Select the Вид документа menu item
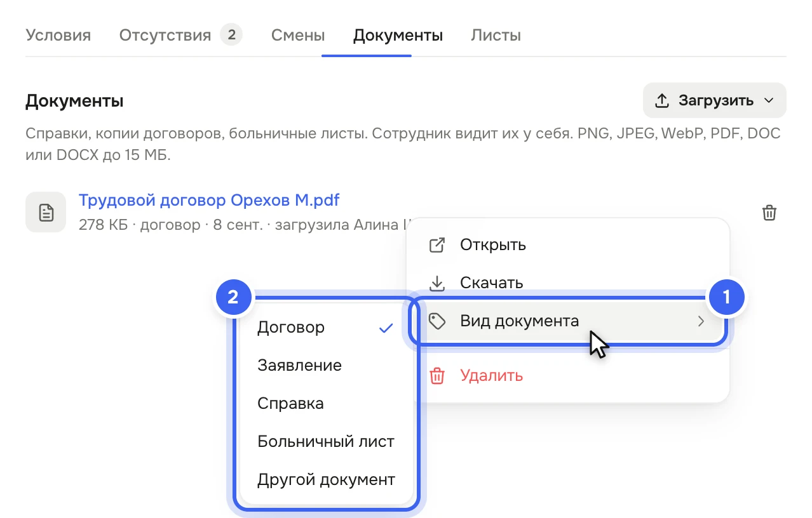 [567, 321]
